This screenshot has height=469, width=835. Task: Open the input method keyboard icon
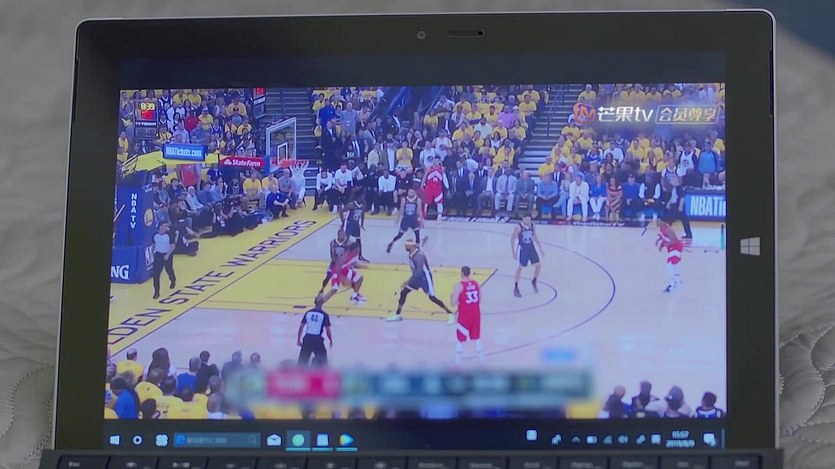tap(656, 440)
